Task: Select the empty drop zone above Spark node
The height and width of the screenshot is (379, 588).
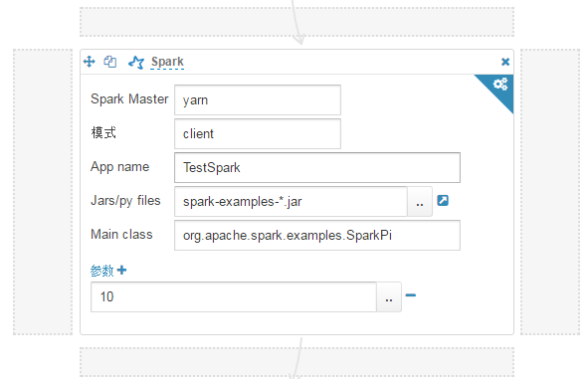Action: (x=296, y=22)
